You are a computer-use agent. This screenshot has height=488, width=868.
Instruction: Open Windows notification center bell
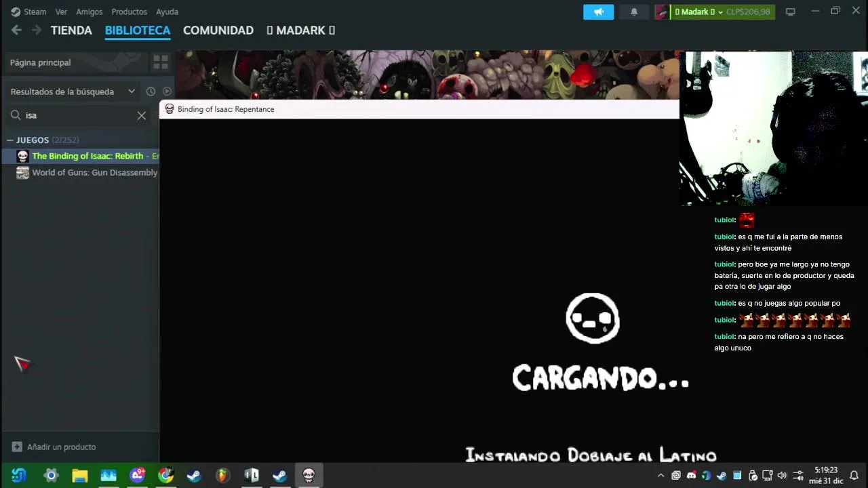click(x=854, y=475)
